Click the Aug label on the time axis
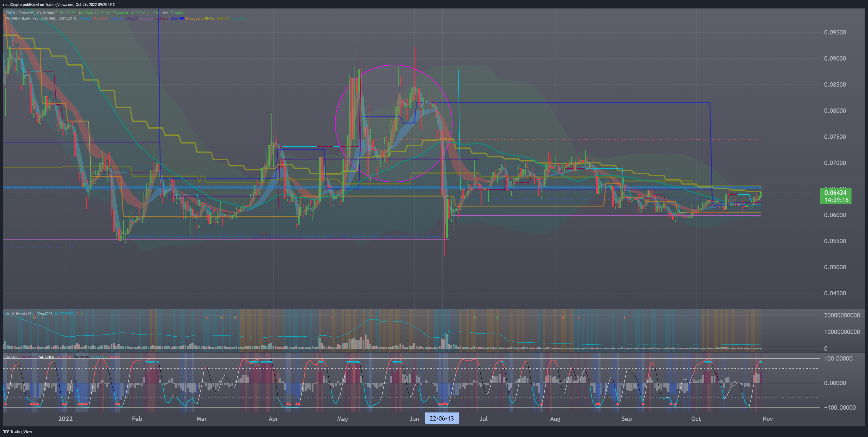The height and width of the screenshot is (437, 868). click(555, 419)
